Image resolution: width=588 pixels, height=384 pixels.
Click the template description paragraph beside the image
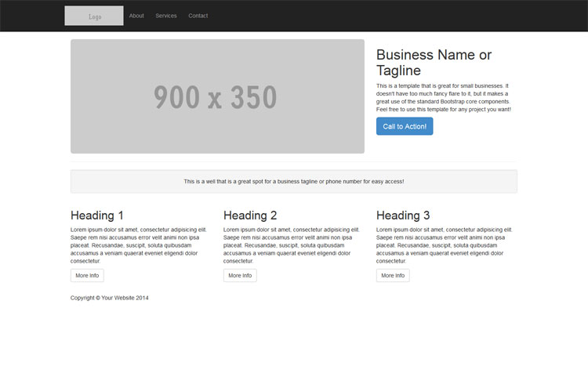point(443,97)
